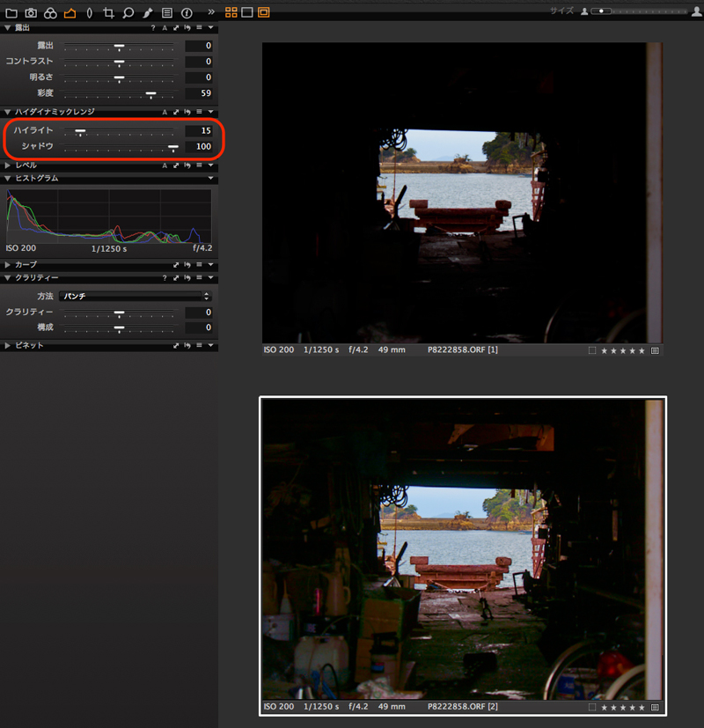Expand the レベル panel
The image size is (704, 728).
8,165
